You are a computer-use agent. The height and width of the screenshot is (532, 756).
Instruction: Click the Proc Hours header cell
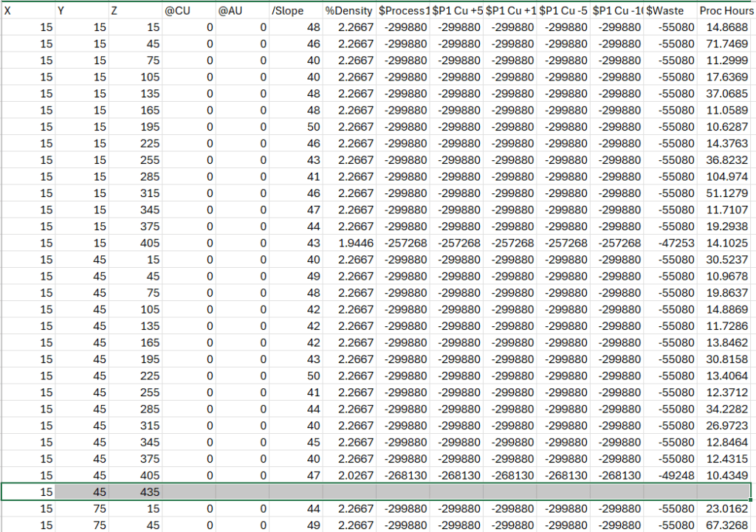pos(724,11)
